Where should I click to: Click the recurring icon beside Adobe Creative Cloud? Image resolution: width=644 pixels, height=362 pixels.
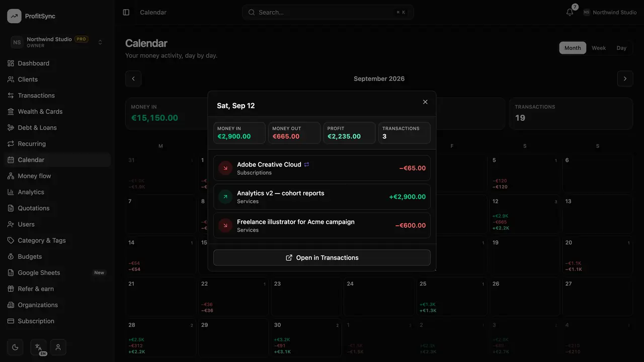click(x=306, y=164)
